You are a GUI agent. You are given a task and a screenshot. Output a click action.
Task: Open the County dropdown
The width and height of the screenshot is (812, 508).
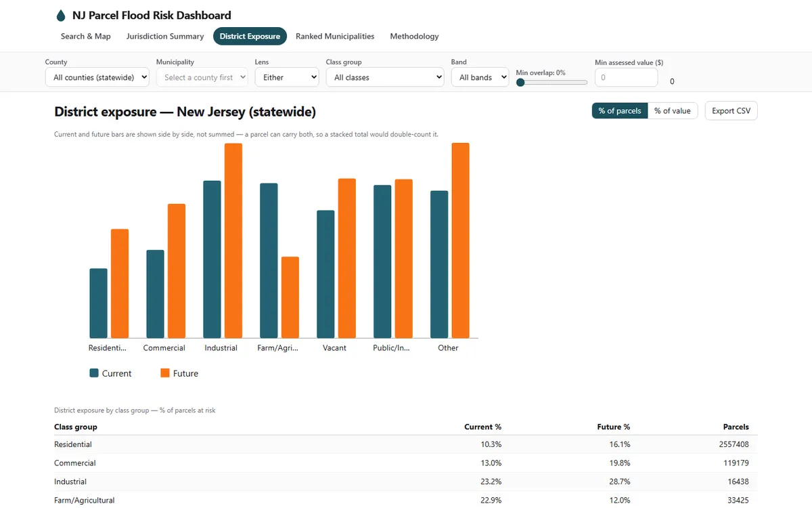click(98, 77)
